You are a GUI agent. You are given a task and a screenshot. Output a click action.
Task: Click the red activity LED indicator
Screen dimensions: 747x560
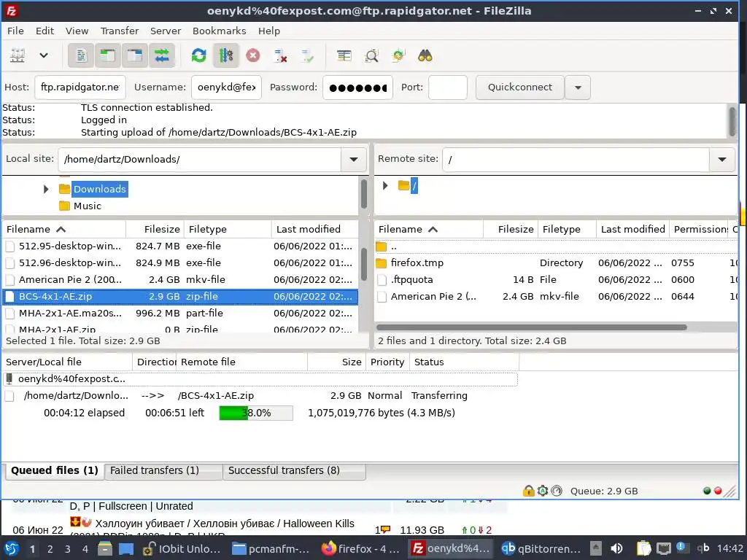click(x=718, y=491)
